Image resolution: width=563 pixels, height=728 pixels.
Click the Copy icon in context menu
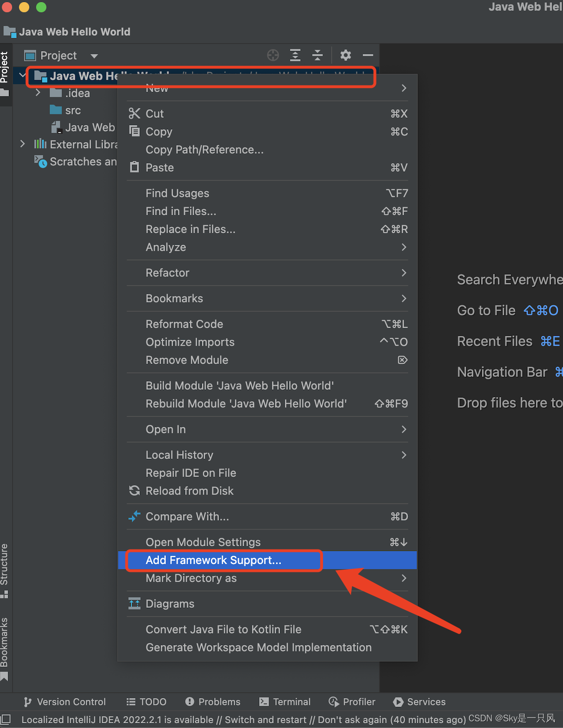pyautogui.click(x=135, y=131)
